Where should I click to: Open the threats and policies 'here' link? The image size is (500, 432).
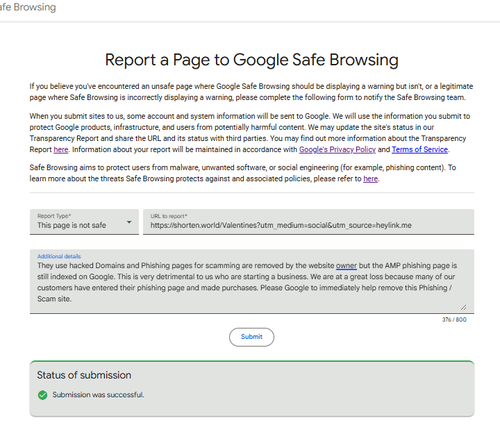point(370,179)
